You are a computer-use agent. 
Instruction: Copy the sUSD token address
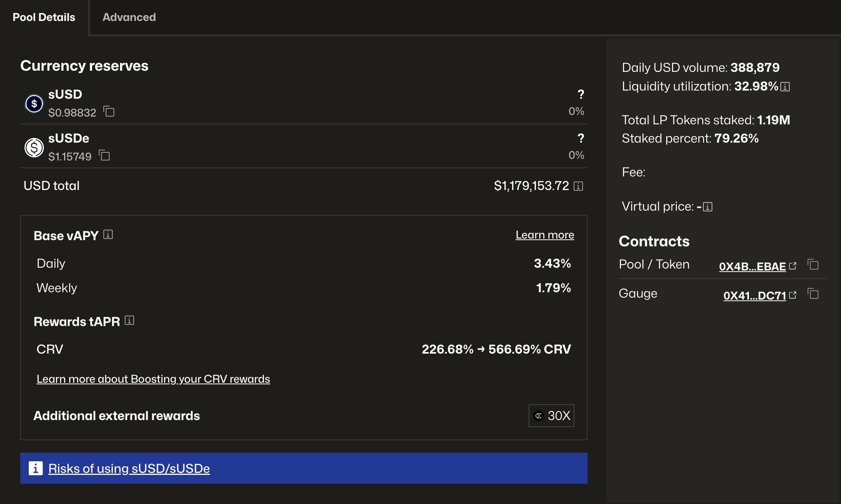point(109,112)
